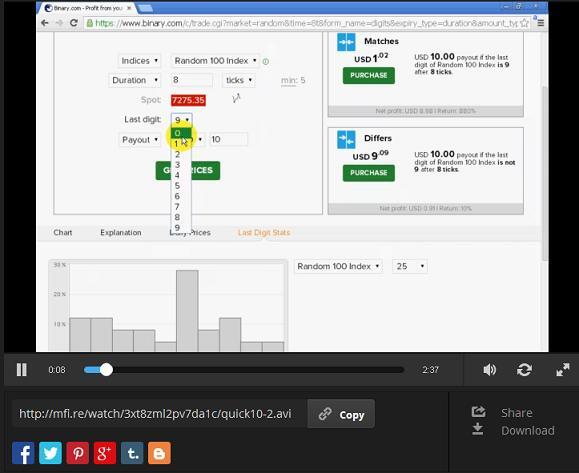
Task: Share on Google Plus icon
Action: point(105,453)
